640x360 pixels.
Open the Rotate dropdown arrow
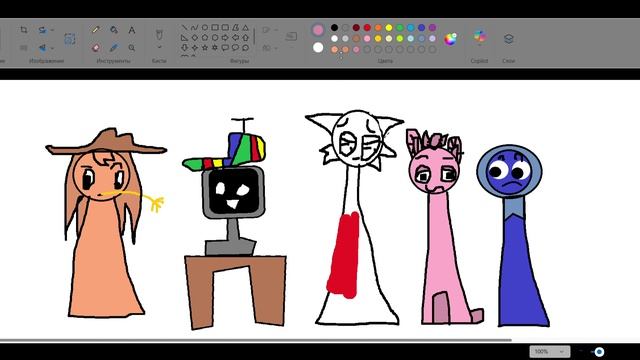click(x=52, y=30)
